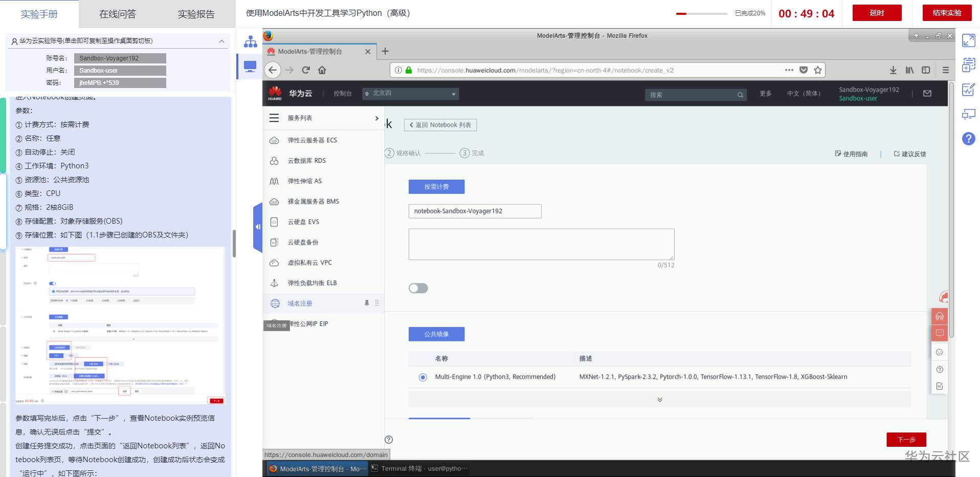Open the 使用指南 link
Image resolution: width=980 pixels, height=477 pixels.
coord(851,154)
